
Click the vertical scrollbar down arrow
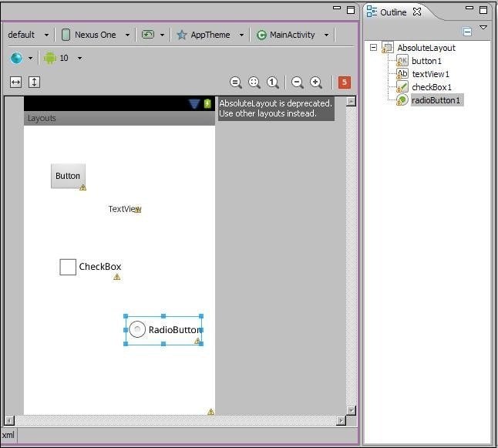(351, 410)
